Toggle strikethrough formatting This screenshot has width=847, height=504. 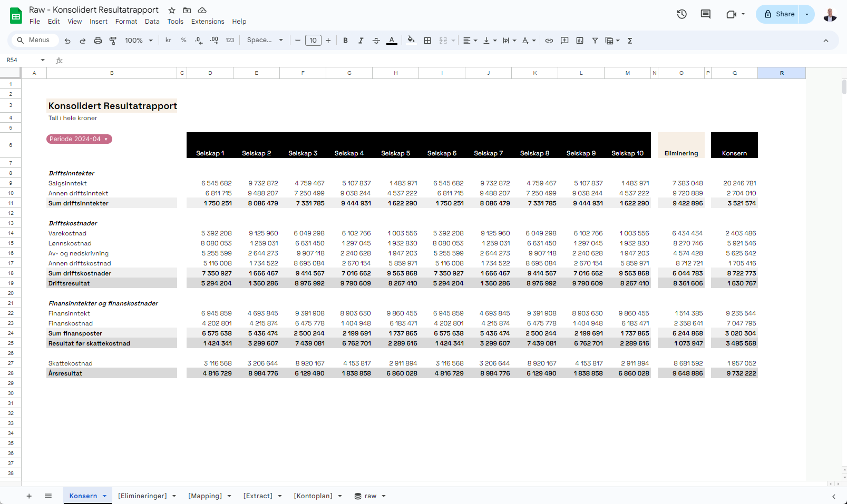(376, 41)
